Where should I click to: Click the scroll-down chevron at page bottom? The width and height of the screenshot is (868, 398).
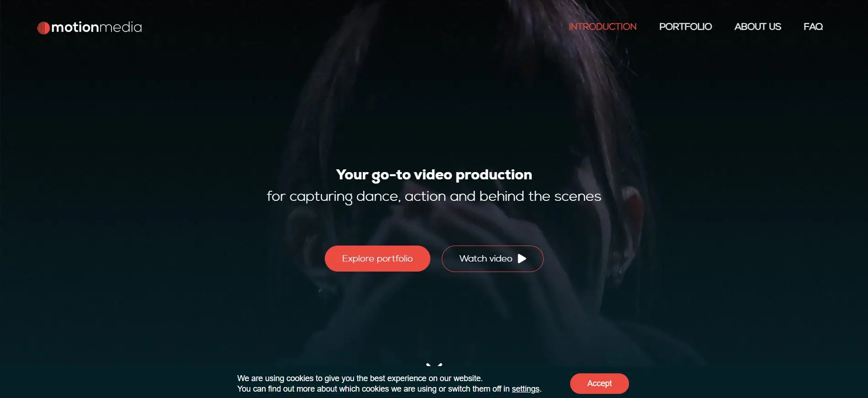434,365
